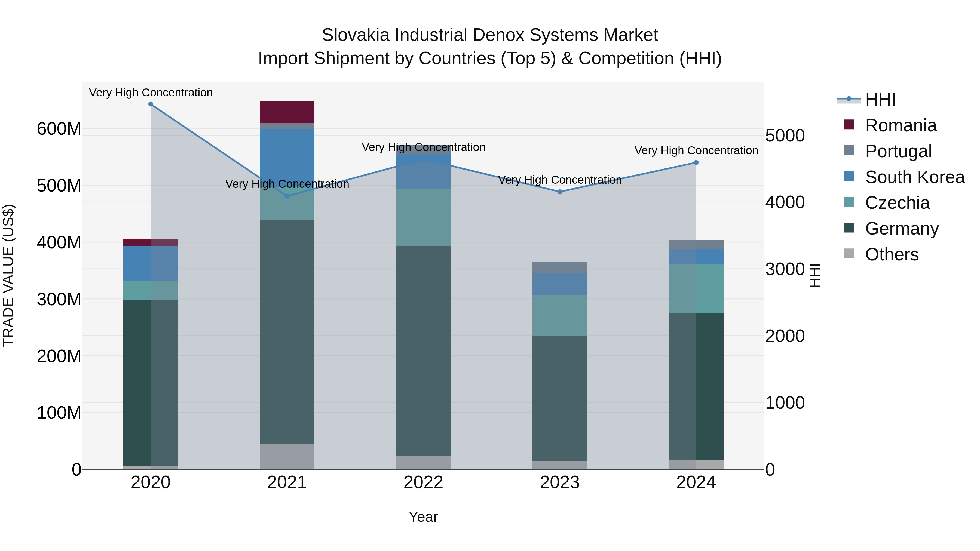980x551 pixels.
Task: Select the 2024 HHI data point
Action: (x=696, y=162)
